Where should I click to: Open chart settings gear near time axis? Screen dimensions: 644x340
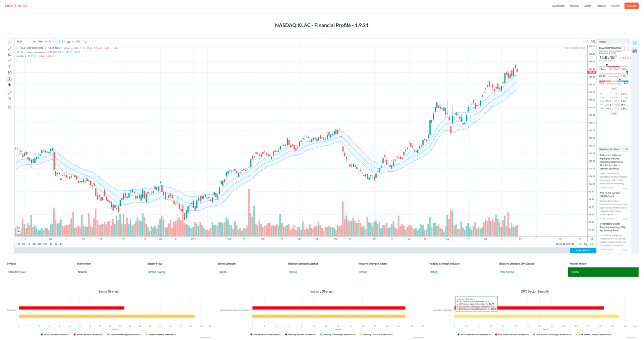click(592, 239)
